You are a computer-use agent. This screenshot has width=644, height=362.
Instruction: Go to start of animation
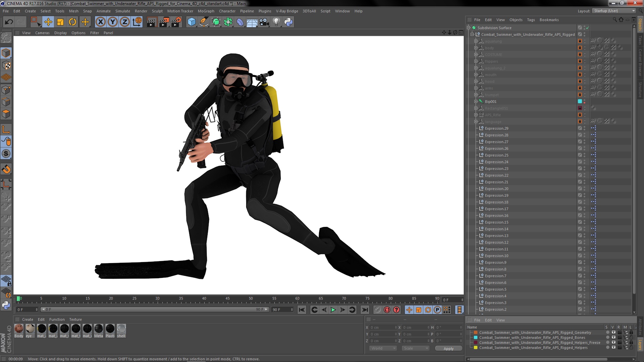(302, 310)
